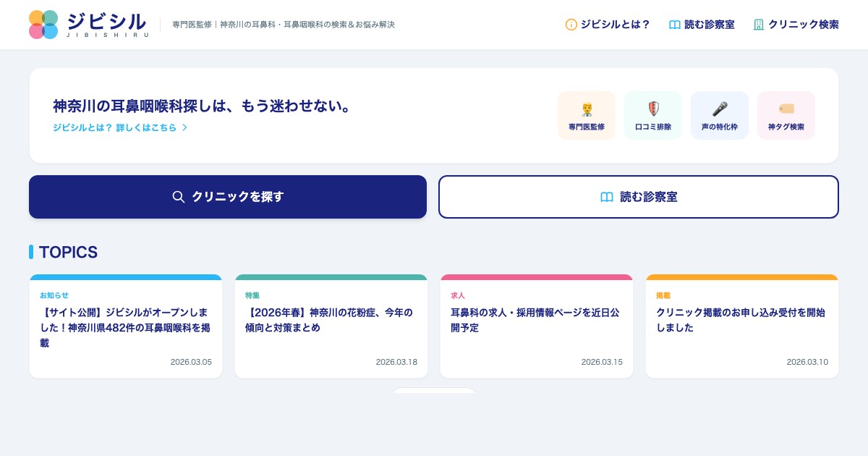Image resolution: width=868 pixels, height=456 pixels.
Task: Open the お知らせ card about the site launch
Action: pos(126,326)
